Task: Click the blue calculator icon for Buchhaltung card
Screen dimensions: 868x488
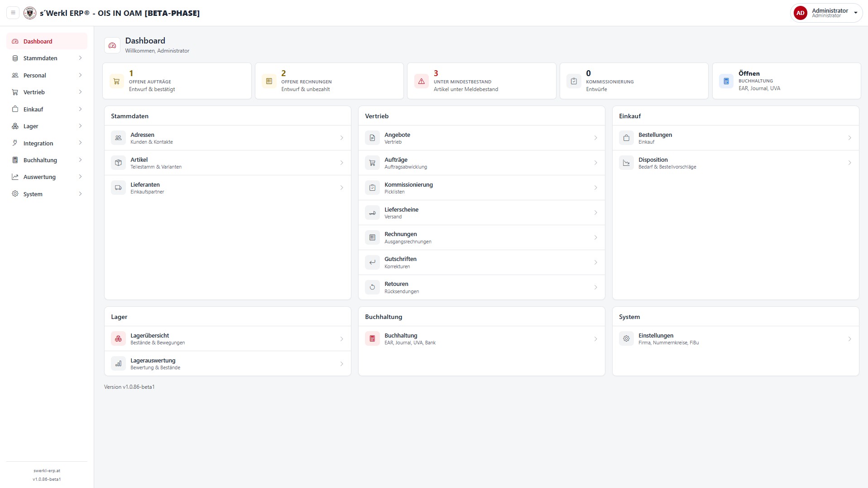Action: (726, 81)
